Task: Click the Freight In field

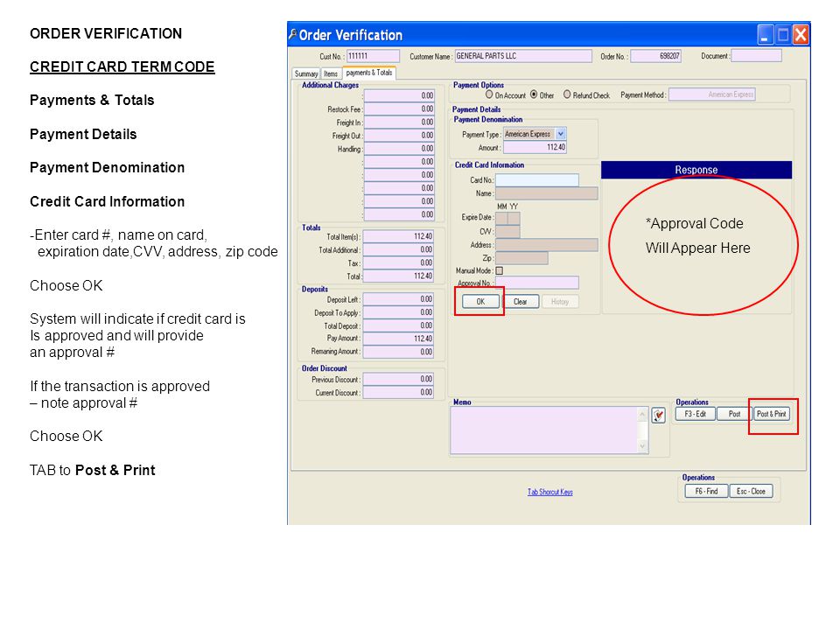Action: pos(399,122)
